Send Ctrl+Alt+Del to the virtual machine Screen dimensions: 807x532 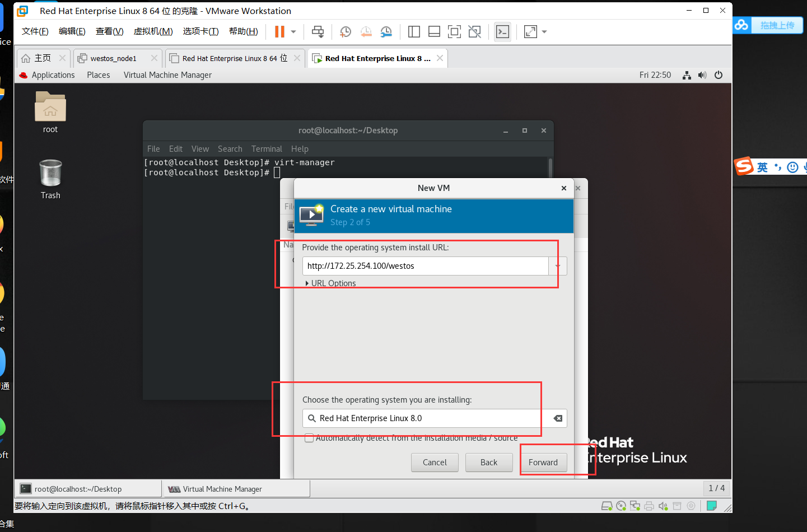coord(318,32)
